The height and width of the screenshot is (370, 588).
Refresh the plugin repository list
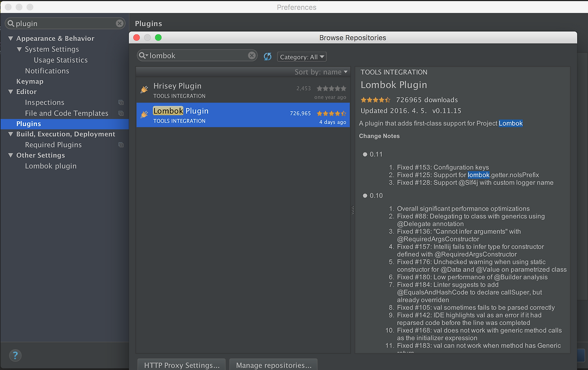click(x=268, y=56)
